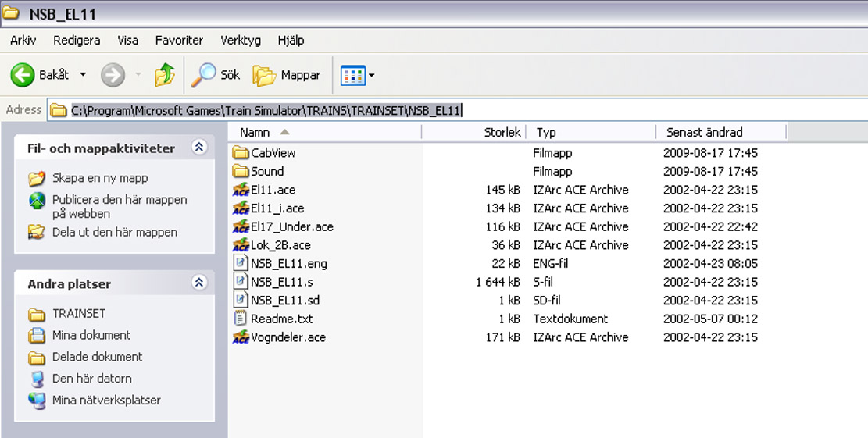868x438 pixels.
Task: Collapse the Andra platser panel
Action: 198,282
